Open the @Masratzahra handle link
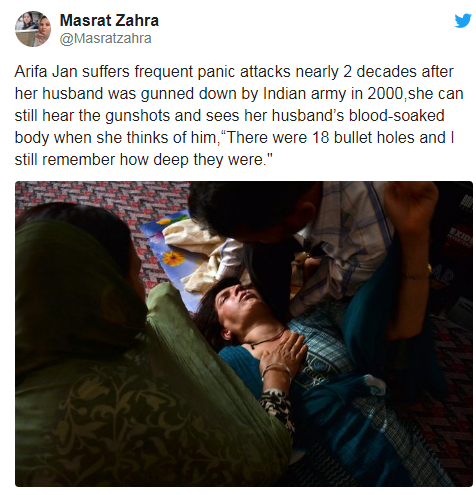This screenshot has width=476, height=495. pyautogui.click(x=106, y=38)
